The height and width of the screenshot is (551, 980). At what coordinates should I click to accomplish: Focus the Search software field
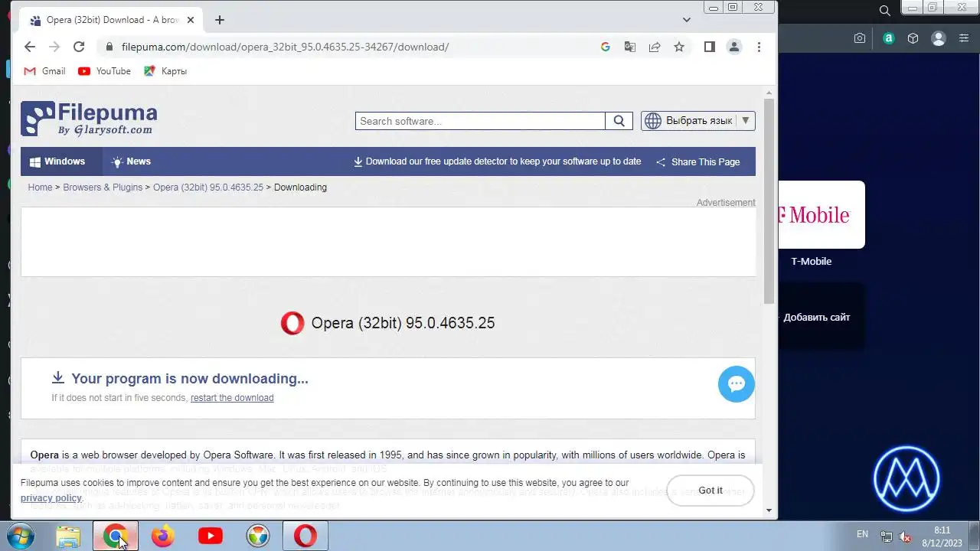point(480,121)
